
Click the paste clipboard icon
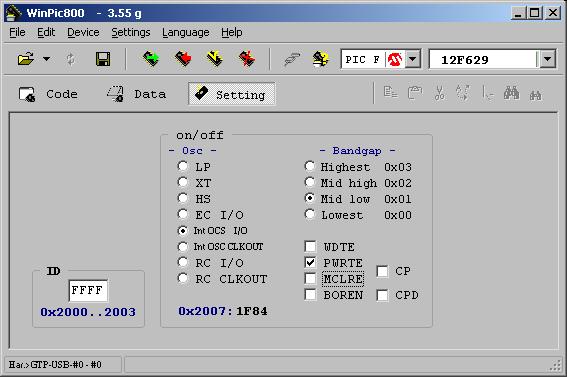point(415,93)
